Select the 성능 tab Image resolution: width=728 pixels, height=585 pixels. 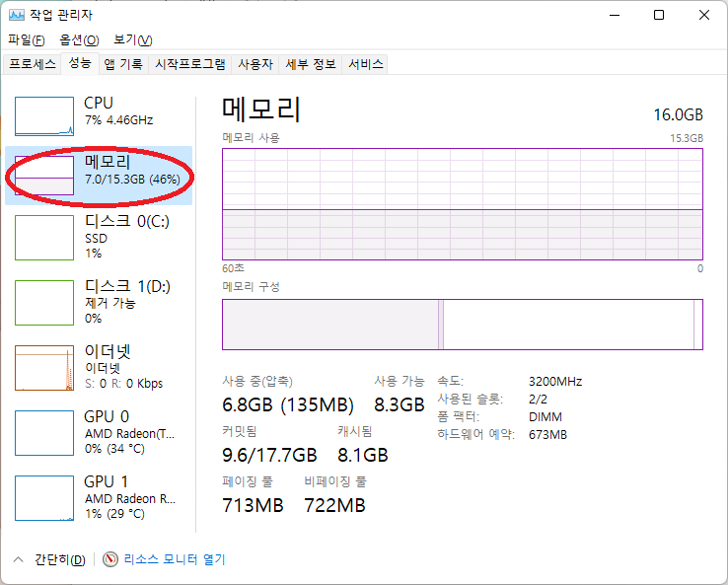(x=80, y=63)
